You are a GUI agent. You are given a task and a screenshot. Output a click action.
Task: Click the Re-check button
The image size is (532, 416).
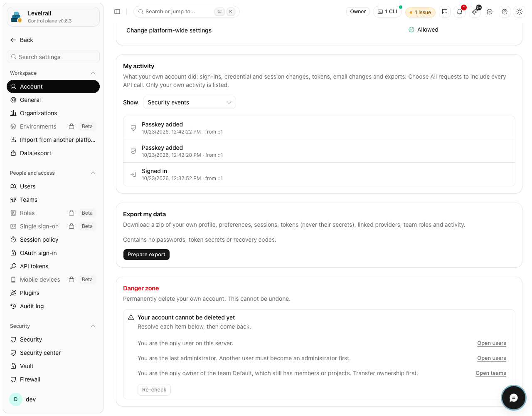154,390
